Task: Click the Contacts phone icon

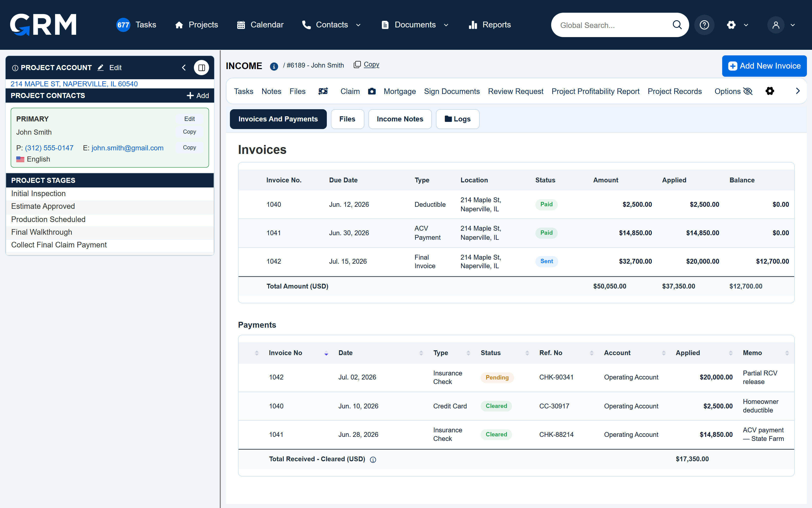Action: [x=306, y=25]
